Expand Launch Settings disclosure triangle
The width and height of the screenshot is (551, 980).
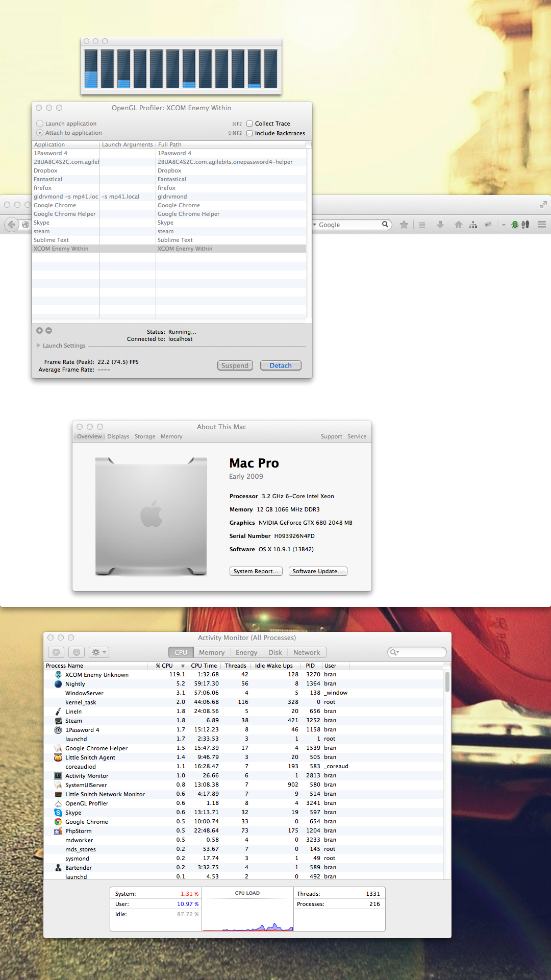(38, 346)
